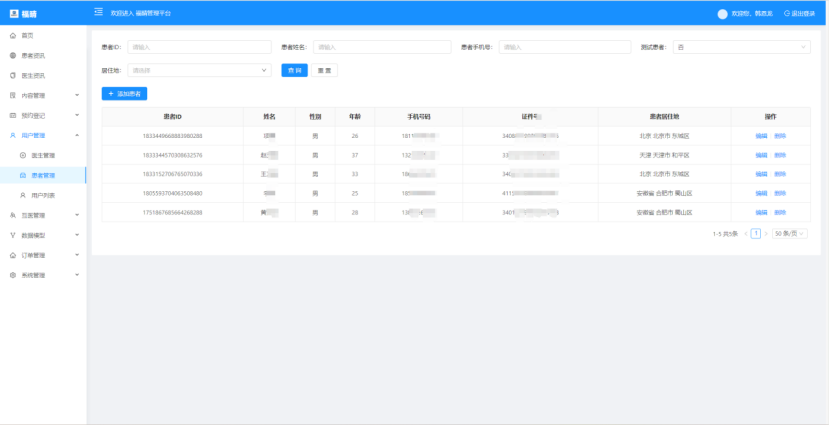830x426 pixels.
Task: Open the 50 条/页 page size dropdown
Action: tap(788, 233)
